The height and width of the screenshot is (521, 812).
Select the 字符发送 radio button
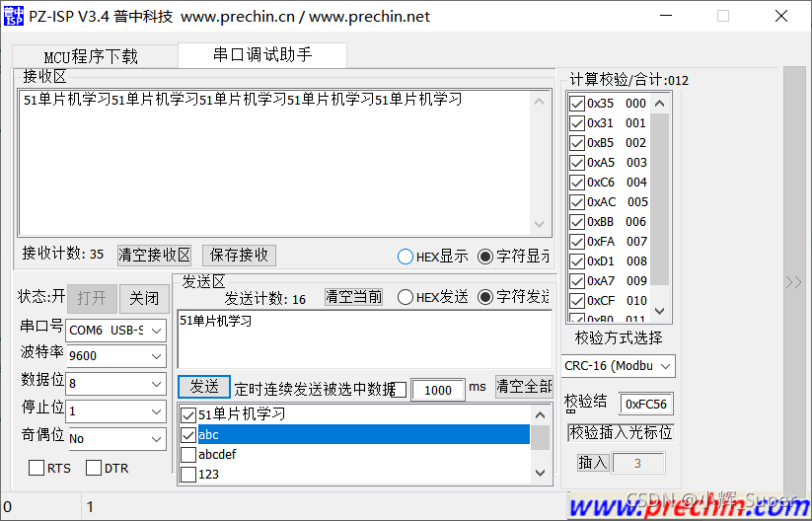click(485, 297)
